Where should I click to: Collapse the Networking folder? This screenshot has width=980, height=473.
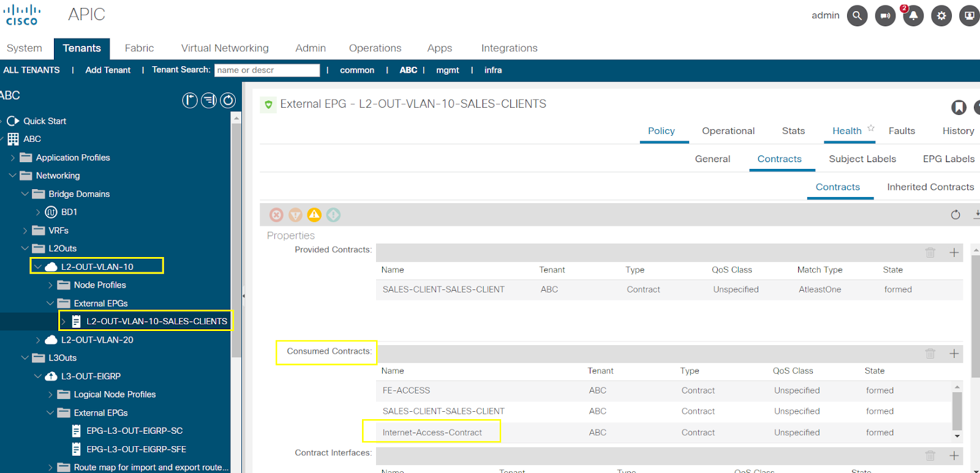tap(13, 176)
